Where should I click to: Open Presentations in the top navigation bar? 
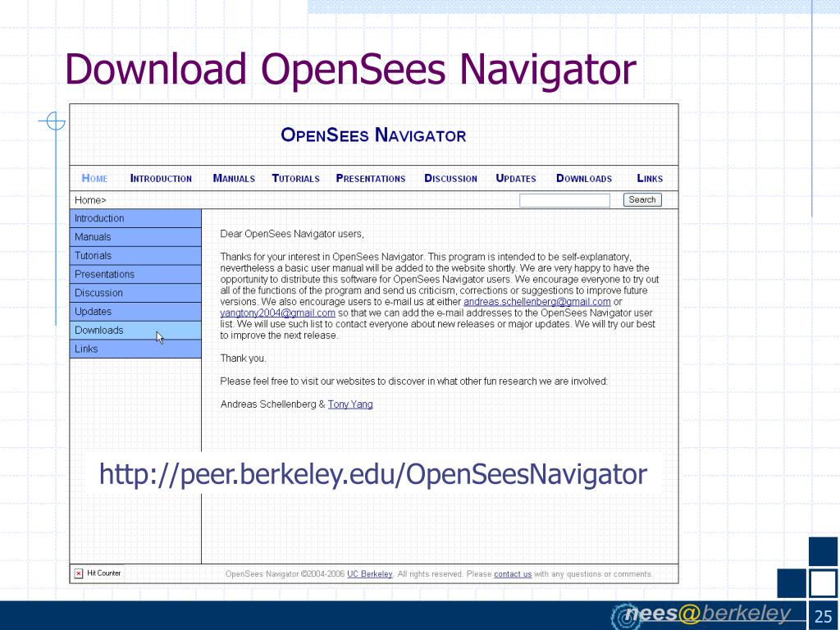coord(371,178)
